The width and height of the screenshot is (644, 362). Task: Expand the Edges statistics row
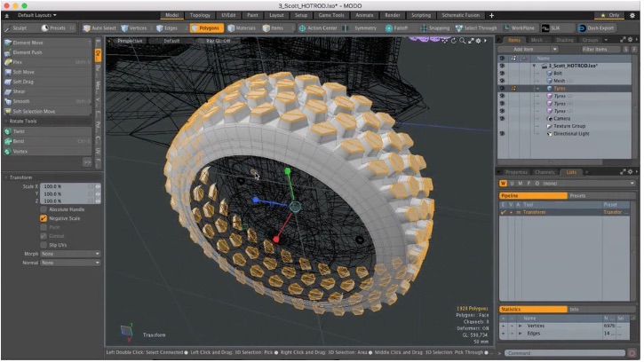(521, 334)
